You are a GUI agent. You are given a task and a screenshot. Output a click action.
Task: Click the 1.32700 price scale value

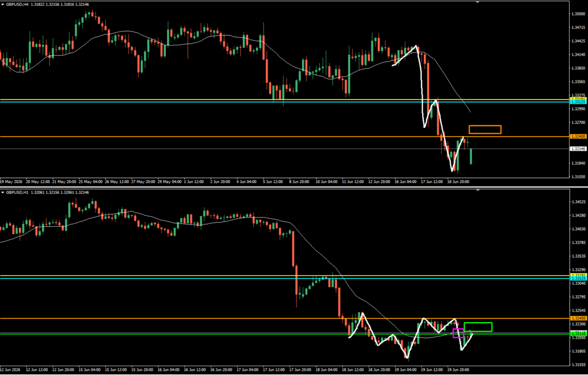578,122
